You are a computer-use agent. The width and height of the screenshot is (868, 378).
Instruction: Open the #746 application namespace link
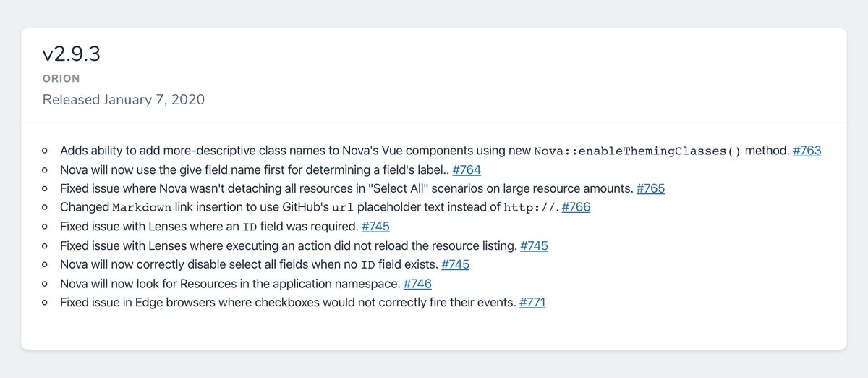(x=417, y=283)
